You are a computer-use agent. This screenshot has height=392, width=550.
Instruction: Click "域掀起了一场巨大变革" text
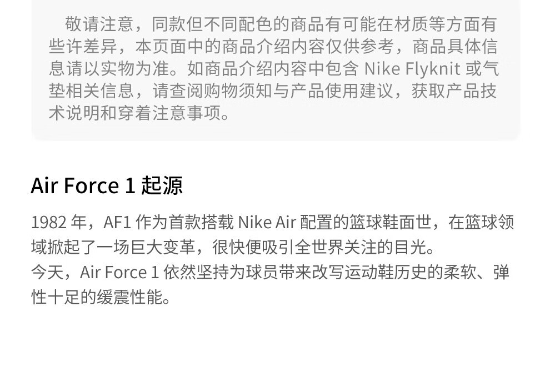tap(113, 247)
